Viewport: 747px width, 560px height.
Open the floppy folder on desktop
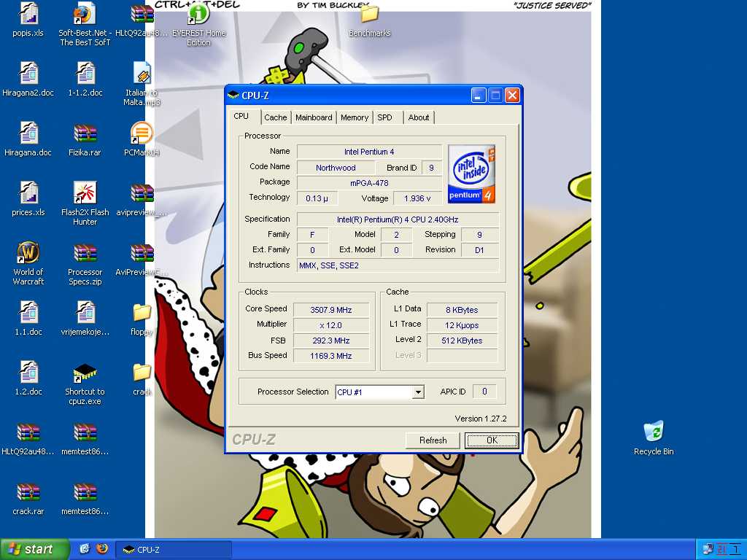(142, 313)
